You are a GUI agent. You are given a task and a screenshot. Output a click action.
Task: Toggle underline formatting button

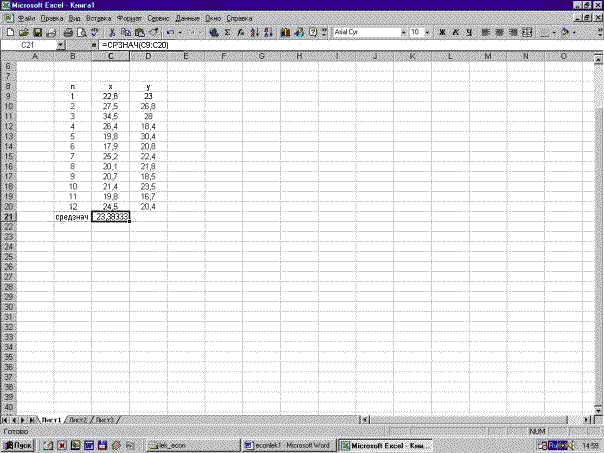pos(468,32)
